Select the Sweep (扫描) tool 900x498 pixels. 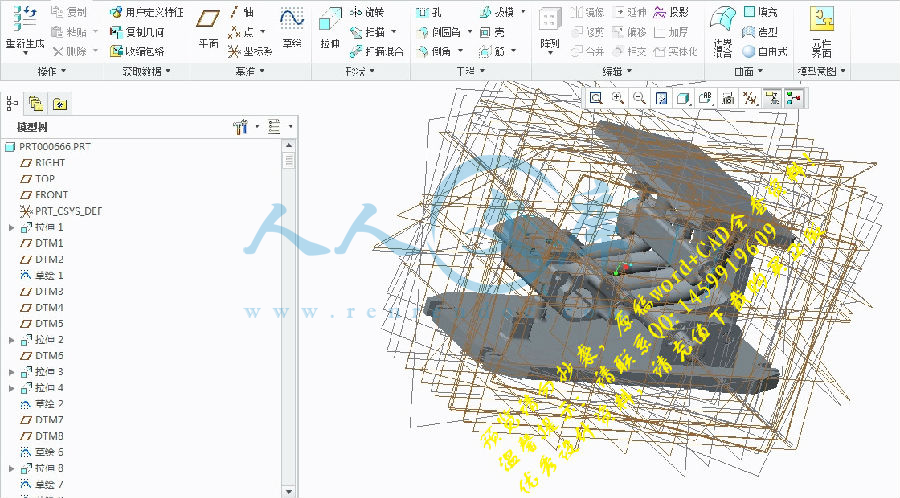pos(366,32)
